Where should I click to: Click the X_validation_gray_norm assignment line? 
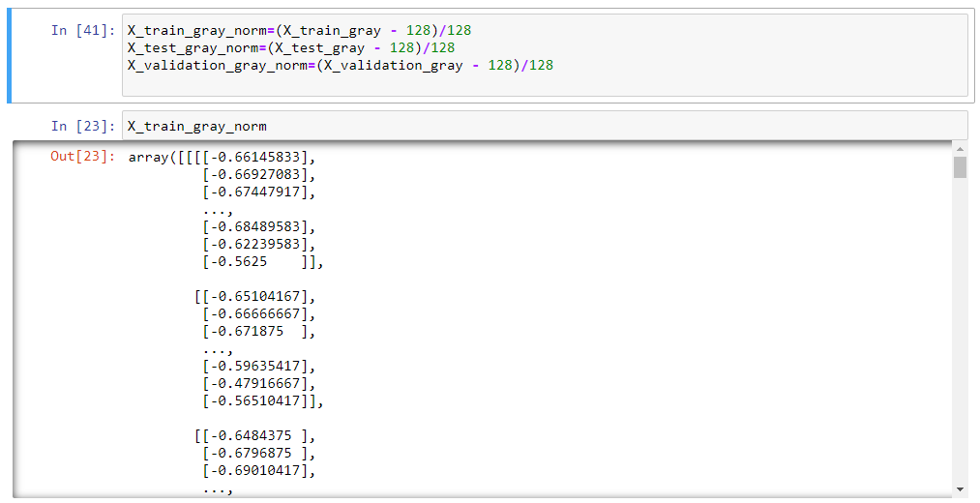[341, 66]
